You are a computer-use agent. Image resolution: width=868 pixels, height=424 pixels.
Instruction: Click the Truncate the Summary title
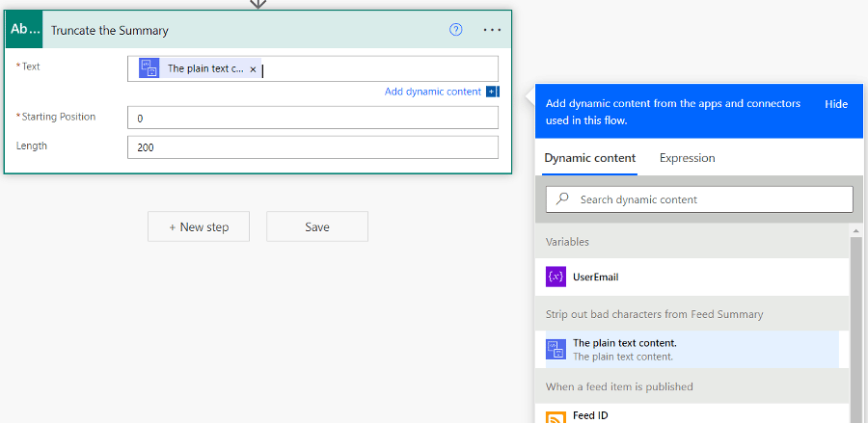[110, 31]
